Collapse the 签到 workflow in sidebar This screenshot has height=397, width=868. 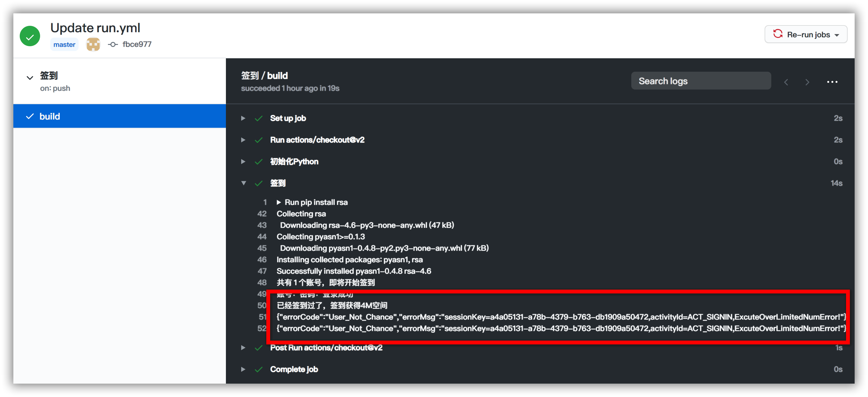(30, 78)
